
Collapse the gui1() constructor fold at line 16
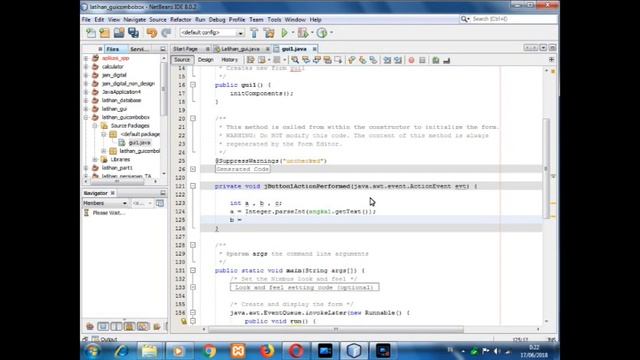point(193,85)
